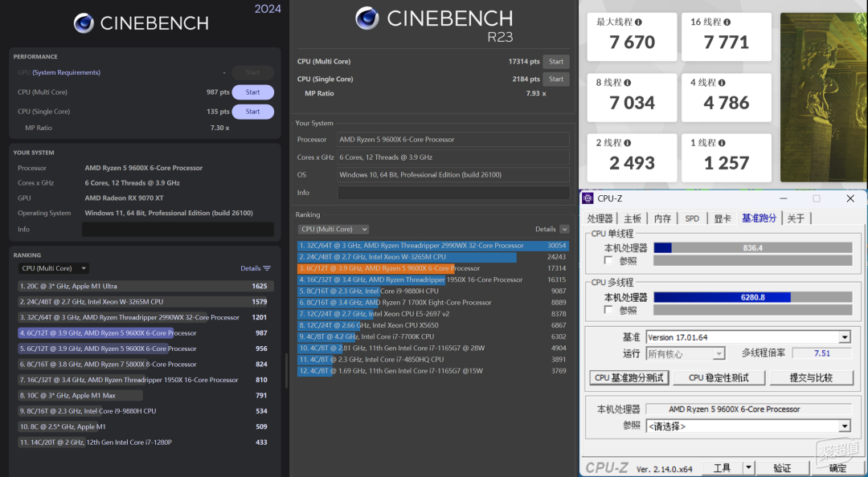Click the info icon next to 4 线程
Screen dimensions: 868x477
point(721,83)
